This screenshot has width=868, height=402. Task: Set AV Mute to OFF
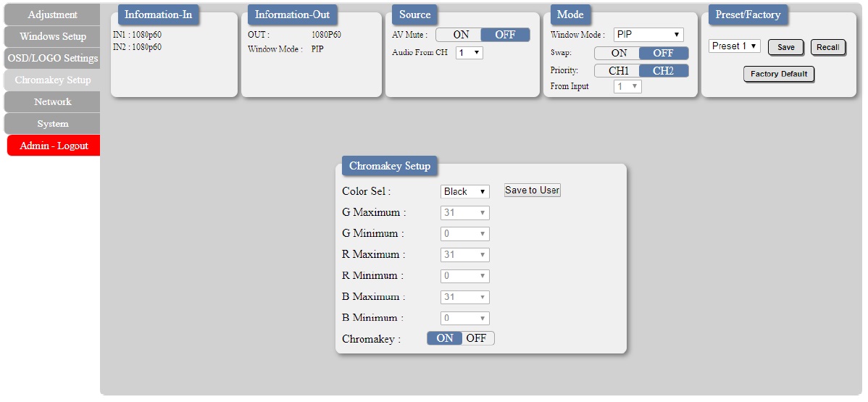[505, 35]
